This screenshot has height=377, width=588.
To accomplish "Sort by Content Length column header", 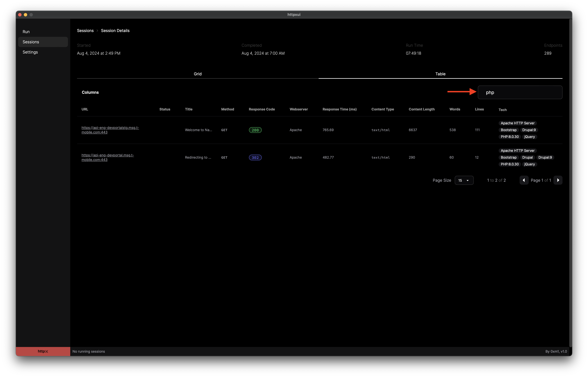I will (422, 109).
